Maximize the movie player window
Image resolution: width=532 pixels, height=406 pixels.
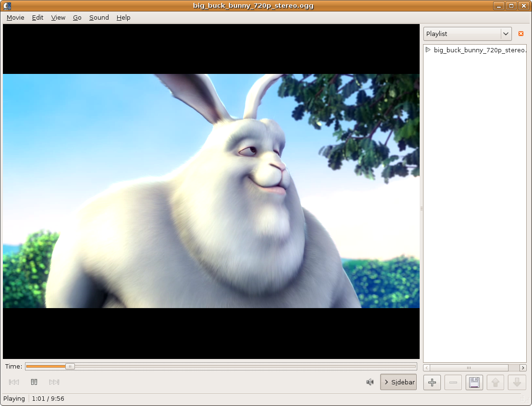coord(511,6)
